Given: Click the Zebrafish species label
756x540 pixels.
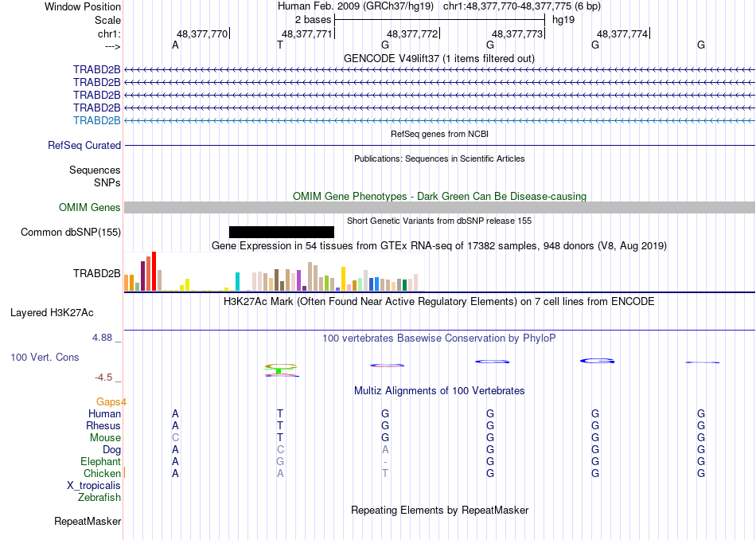Looking at the screenshot, I should click(99, 497).
